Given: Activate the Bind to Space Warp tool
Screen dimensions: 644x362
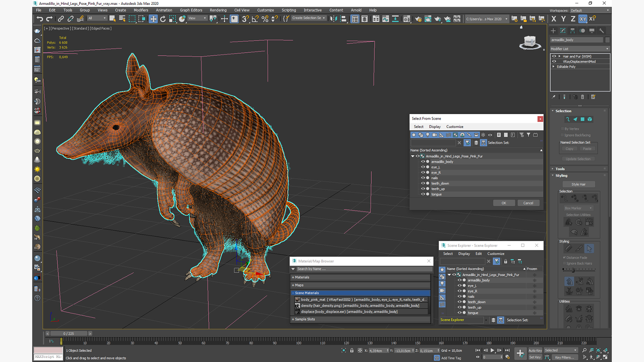Looking at the screenshot, I should pyautogui.click(x=80, y=19).
